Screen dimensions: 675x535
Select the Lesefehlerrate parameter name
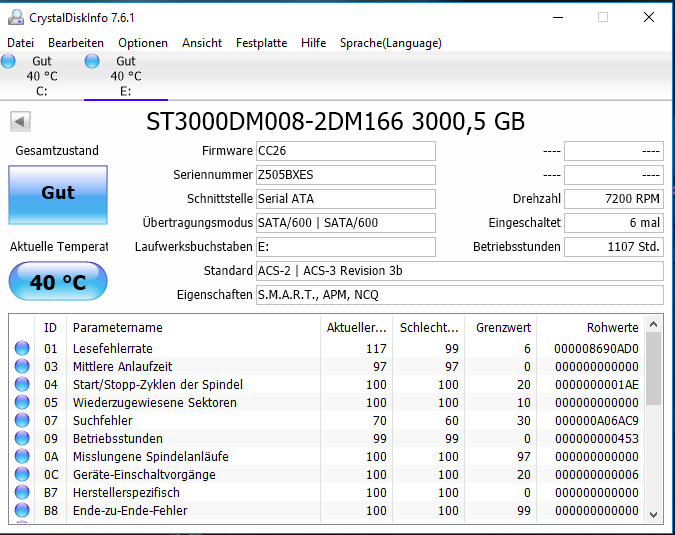pyautogui.click(x=113, y=349)
